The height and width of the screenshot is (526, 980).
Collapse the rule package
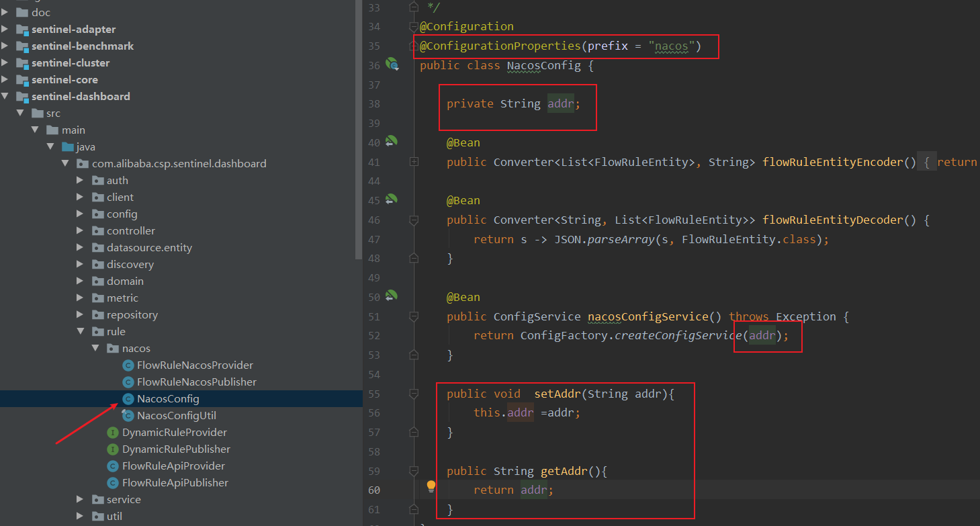click(x=81, y=332)
